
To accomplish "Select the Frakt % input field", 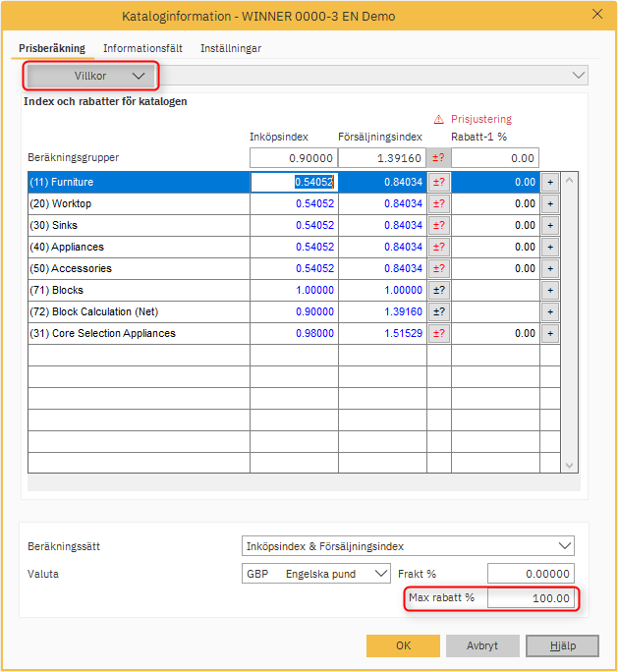I will 531,574.
